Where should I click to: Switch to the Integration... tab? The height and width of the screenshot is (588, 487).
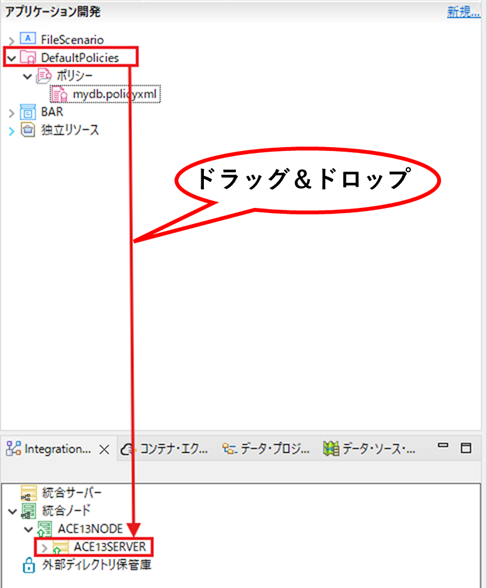pos(58,448)
